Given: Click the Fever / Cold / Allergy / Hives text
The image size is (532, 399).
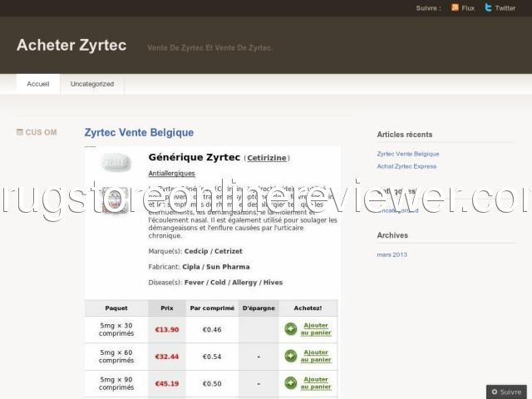Looking at the screenshot, I should click(x=234, y=283).
